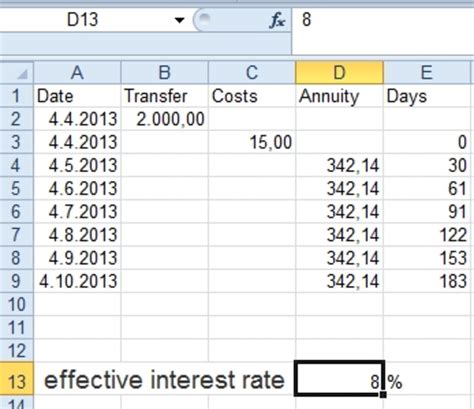
Task: Grab the fill handle of cell D13
Action: tap(383, 395)
